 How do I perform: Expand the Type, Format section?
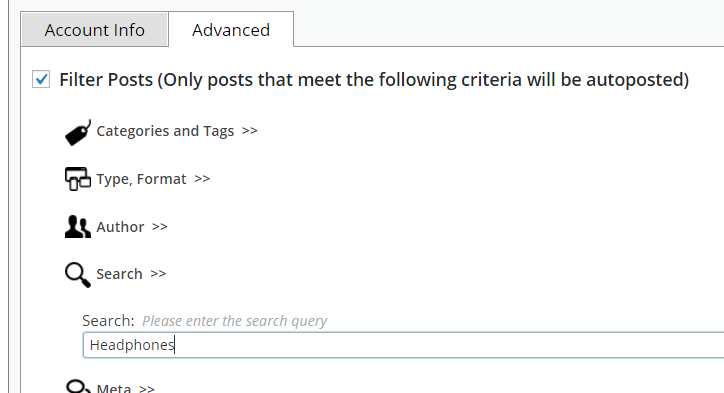pyautogui.click(x=153, y=179)
